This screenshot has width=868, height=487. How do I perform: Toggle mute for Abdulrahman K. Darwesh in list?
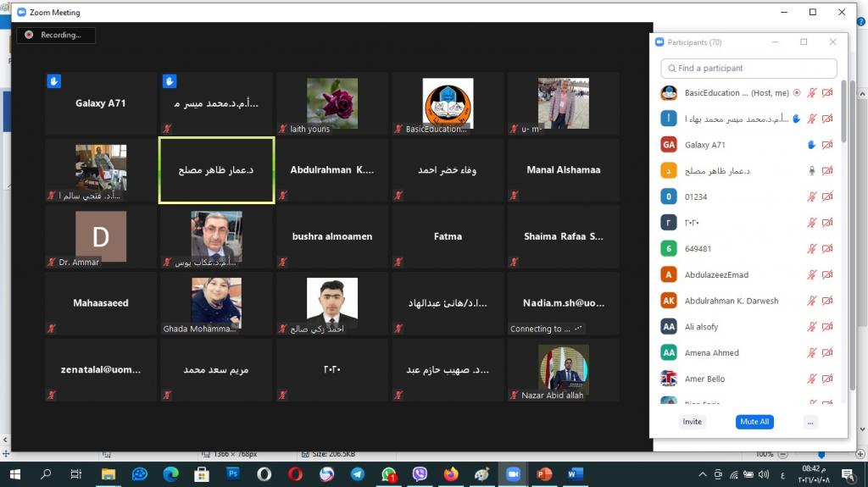[x=811, y=301]
